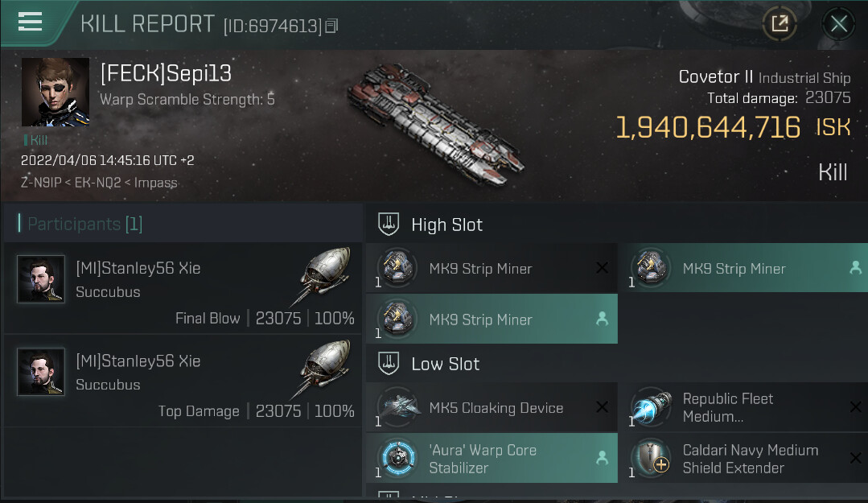Open the hamburger menu
This screenshot has height=503, width=868.
30,22
